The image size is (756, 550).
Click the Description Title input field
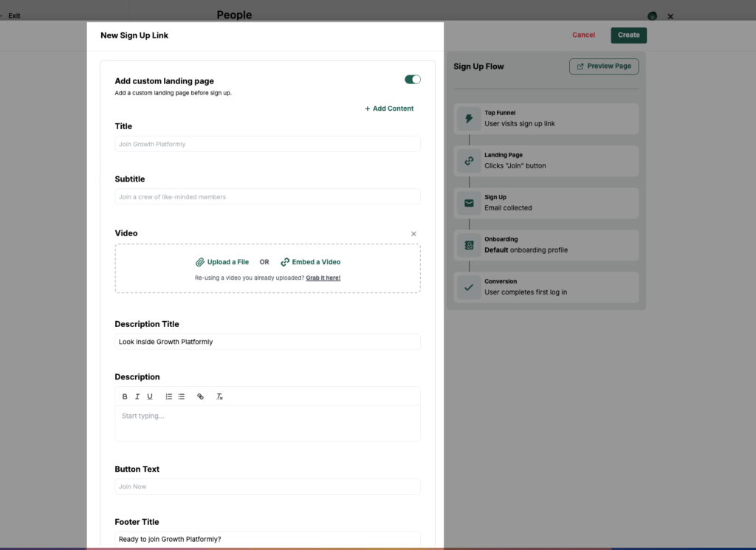[x=267, y=342]
